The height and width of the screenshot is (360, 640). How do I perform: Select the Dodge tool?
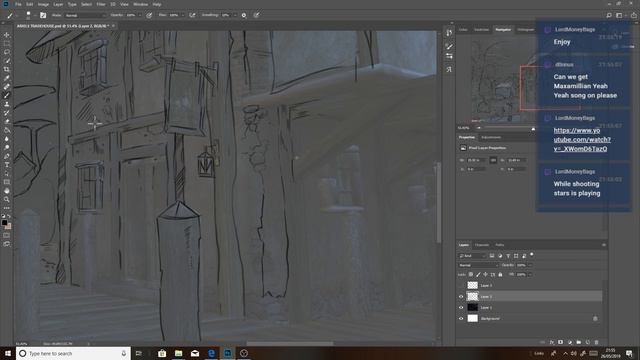[x=7, y=147]
